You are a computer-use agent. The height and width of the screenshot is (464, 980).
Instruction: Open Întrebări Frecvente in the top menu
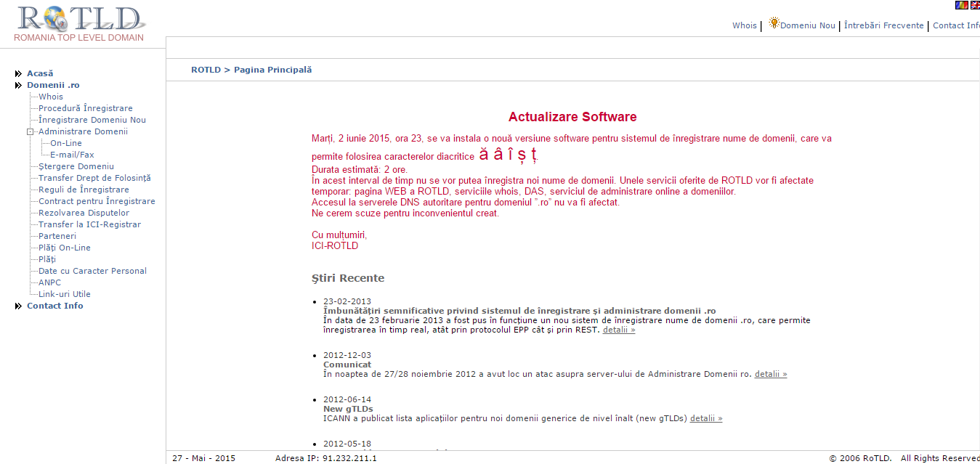click(883, 25)
